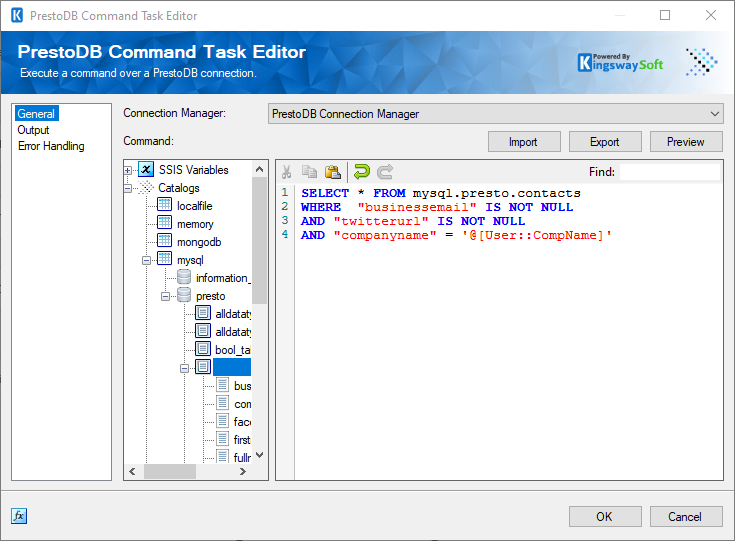Click the SSIS Variables icon

pyautogui.click(x=146, y=170)
